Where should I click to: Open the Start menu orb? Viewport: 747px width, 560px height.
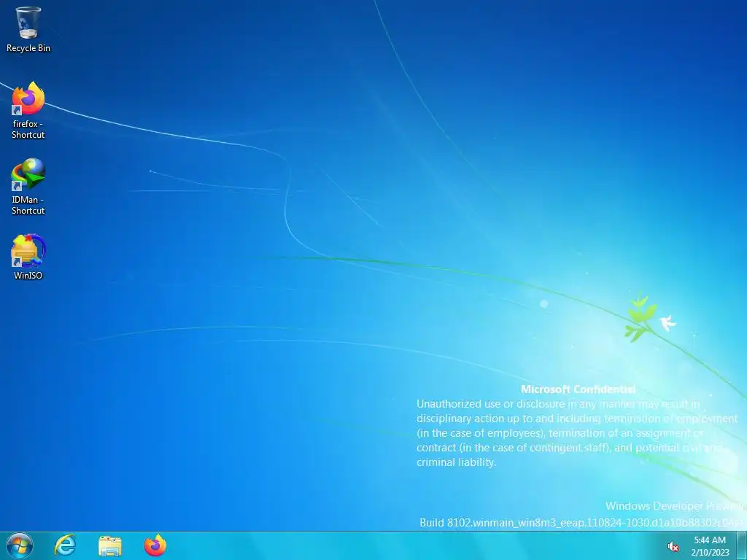(x=20, y=545)
